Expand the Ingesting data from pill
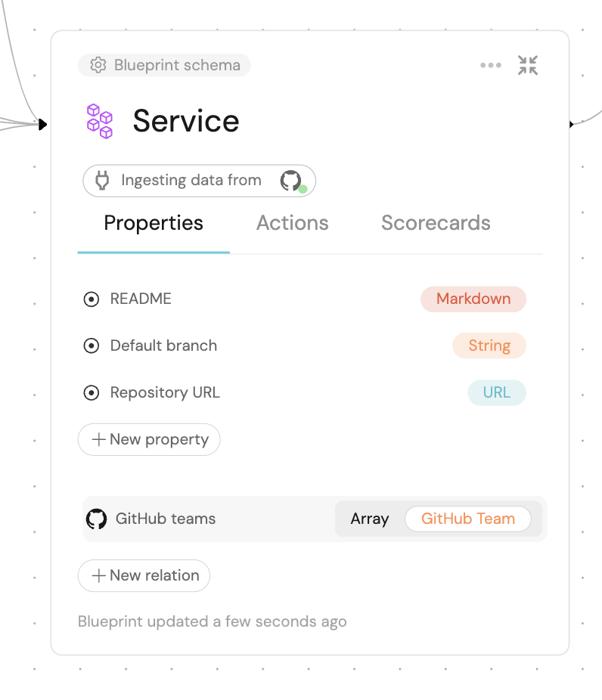This screenshot has width=602, height=700. 199,181
